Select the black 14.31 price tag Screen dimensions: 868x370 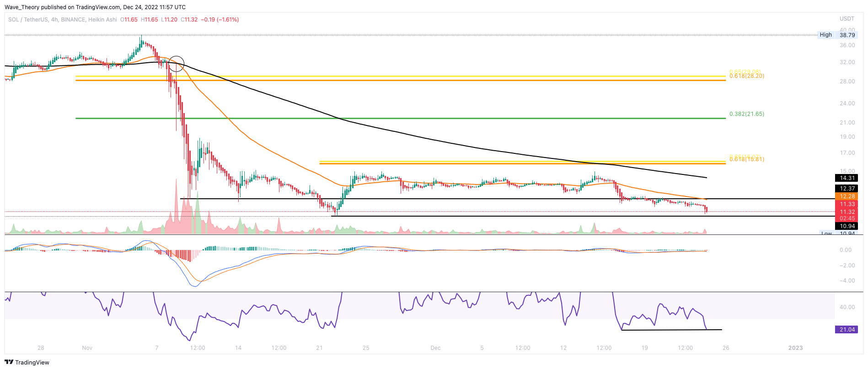point(847,178)
